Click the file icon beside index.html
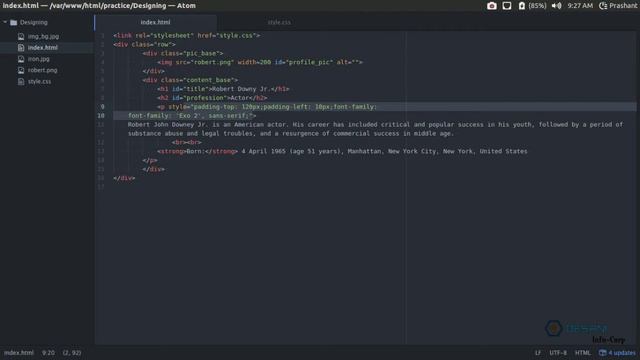Viewport: 640px width, 360px height. click(21, 47)
